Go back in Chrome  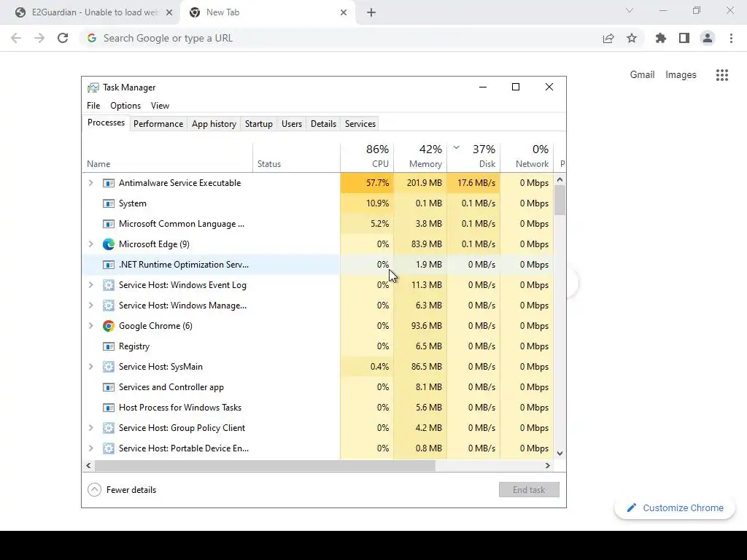point(16,38)
